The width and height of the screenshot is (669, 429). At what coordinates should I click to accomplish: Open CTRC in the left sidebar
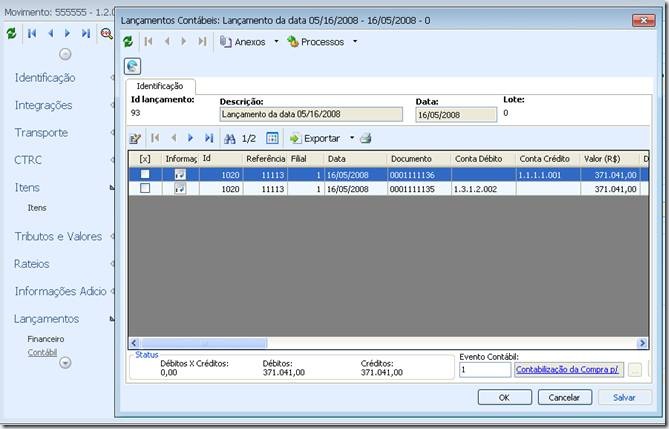point(28,160)
